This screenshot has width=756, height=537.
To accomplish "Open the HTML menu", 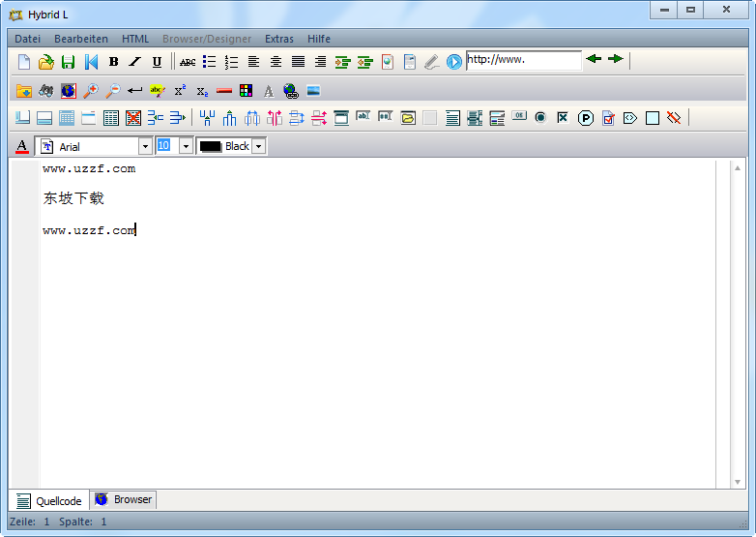I will pos(135,39).
